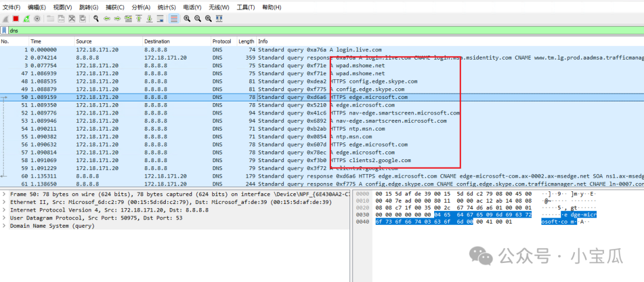Open the 分析(A) menu
The width and height of the screenshot is (644, 282).
coord(141,7)
